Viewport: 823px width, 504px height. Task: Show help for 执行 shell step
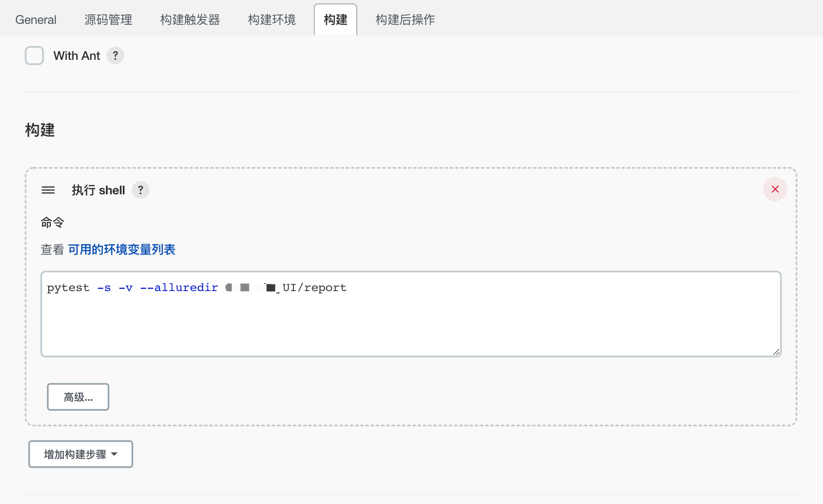pos(141,190)
